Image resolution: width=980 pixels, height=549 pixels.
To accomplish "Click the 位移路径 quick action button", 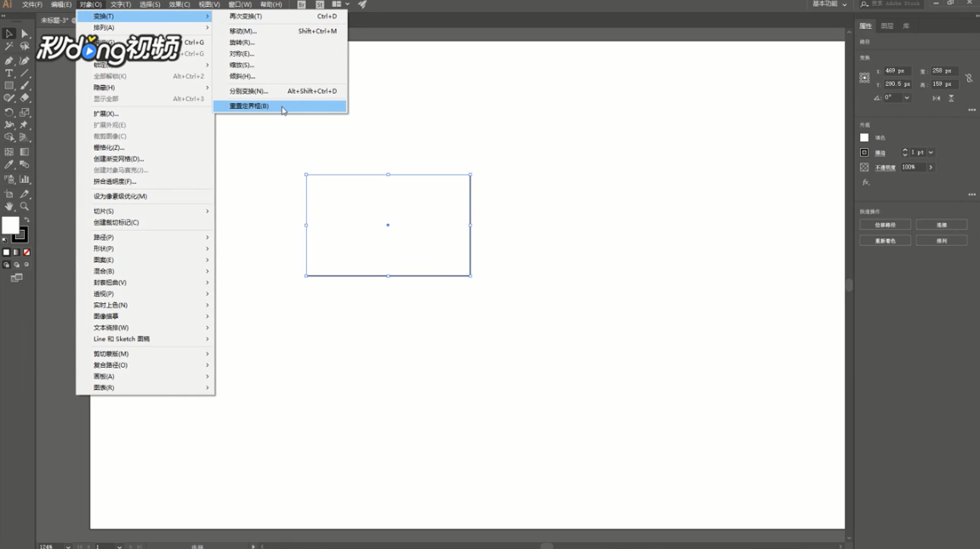I will [885, 225].
